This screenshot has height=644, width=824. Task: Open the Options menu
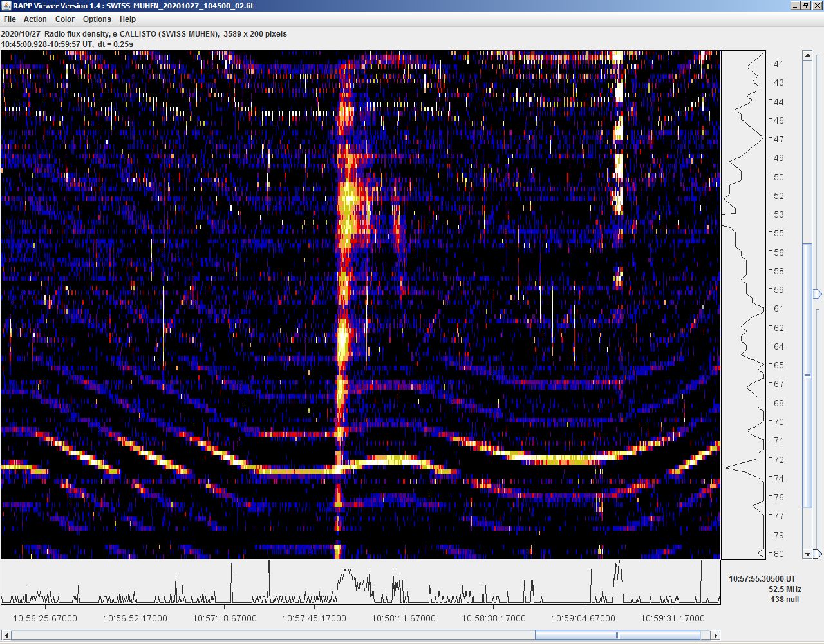(97, 19)
